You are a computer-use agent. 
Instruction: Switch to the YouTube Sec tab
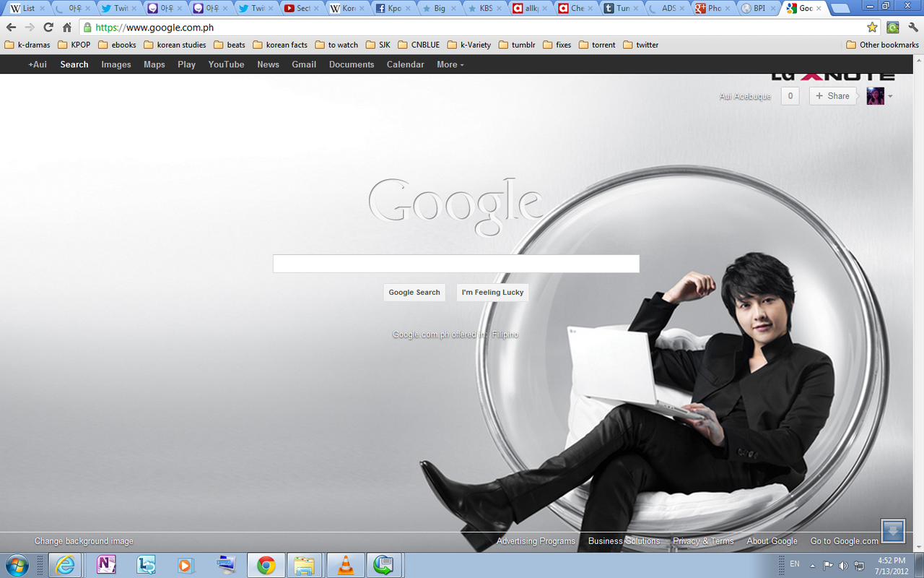coord(301,9)
